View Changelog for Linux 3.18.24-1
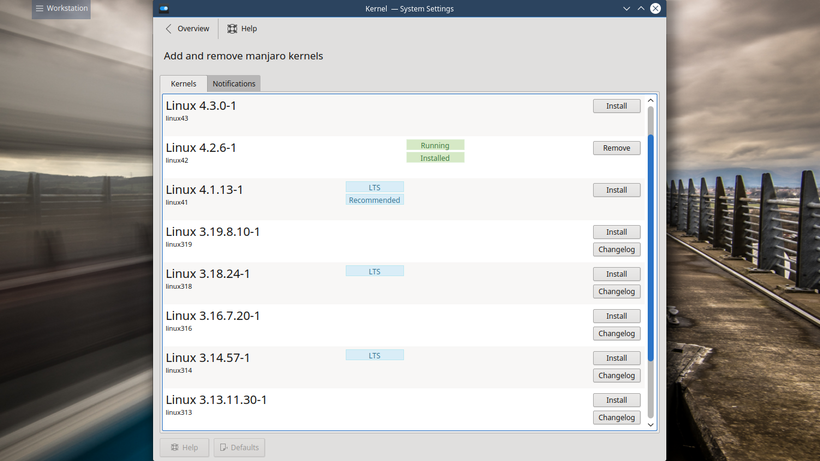The height and width of the screenshot is (461, 820). coord(617,292)
